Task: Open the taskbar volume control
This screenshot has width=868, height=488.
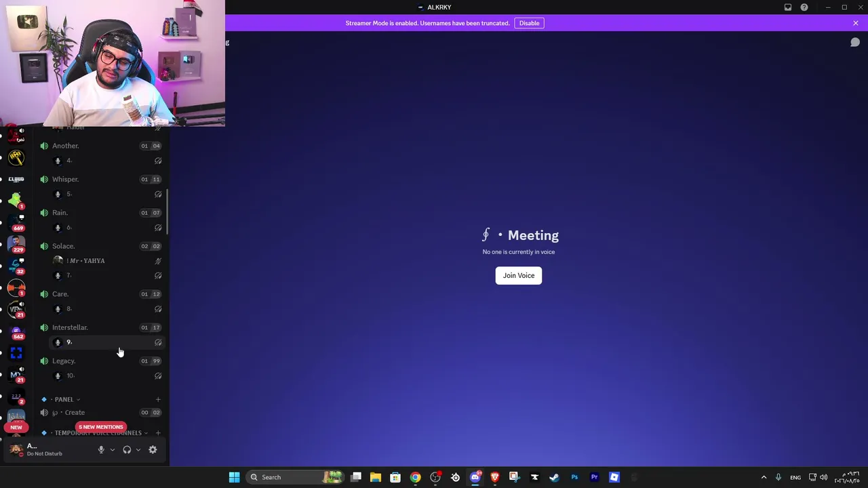Action: [x=823, y=477]
